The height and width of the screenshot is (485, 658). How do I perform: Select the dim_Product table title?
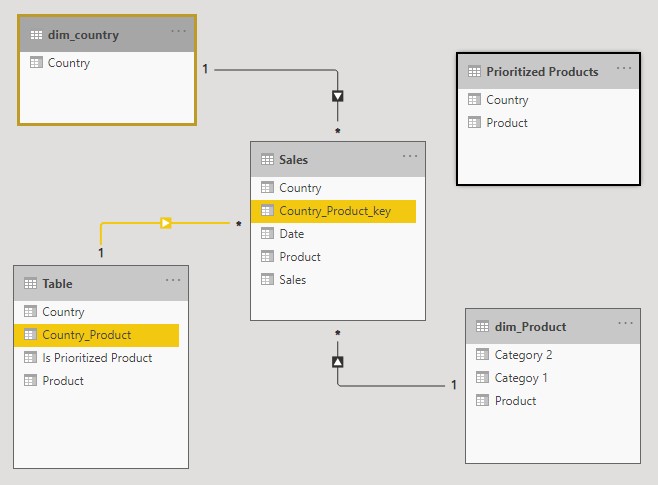(x=530, y=327)
